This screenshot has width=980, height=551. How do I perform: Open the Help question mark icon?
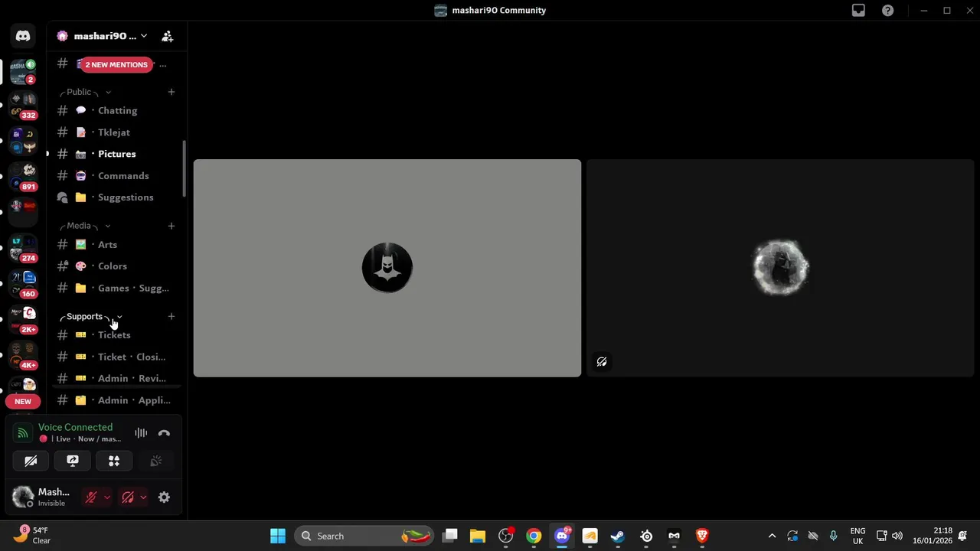click(887, 11)
